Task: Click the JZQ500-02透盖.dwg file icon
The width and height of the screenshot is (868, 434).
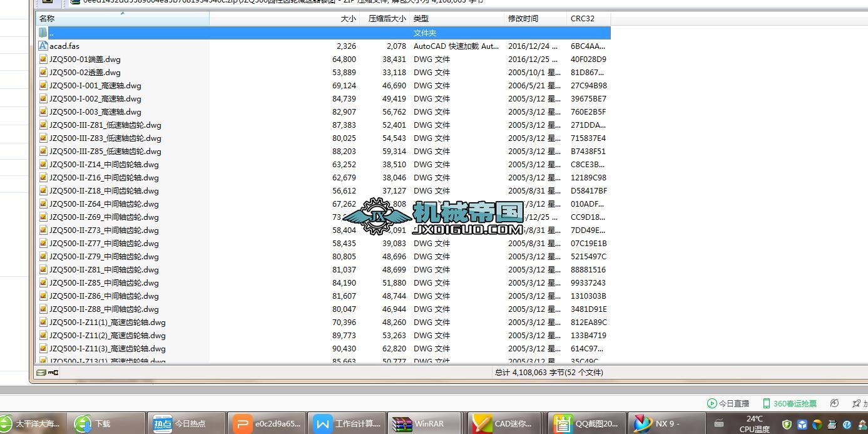Action: (43, 72)
